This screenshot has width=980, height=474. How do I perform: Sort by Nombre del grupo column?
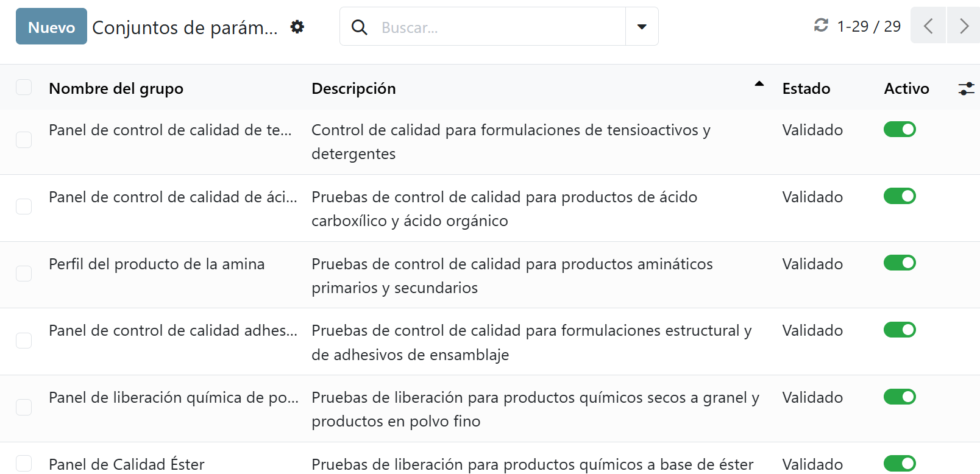coord(116,89)
